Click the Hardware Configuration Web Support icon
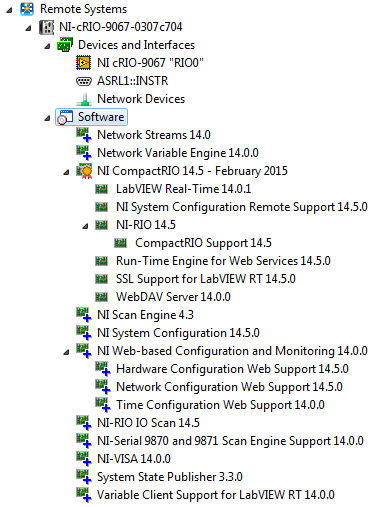The image size is (384, 507). 103,369
